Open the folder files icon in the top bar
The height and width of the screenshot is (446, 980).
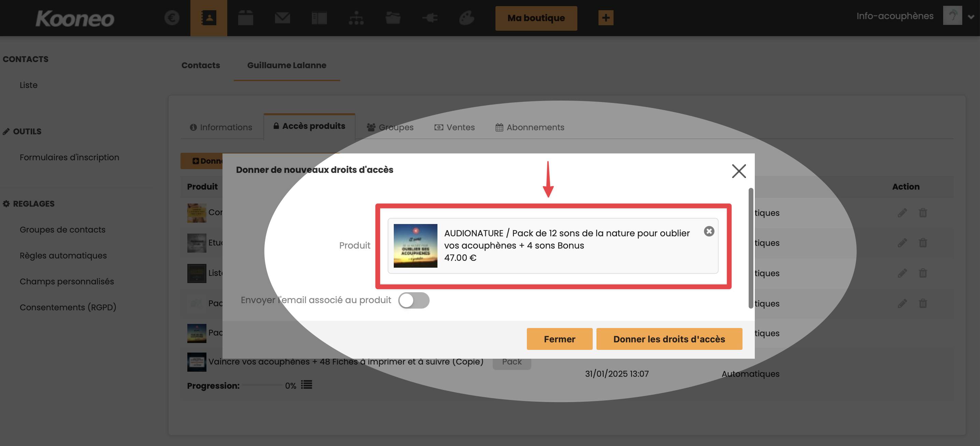tap(393, 18)
